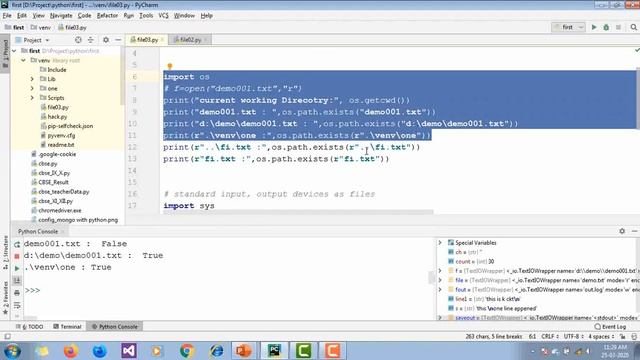Screen dimensions: 640x360
Task: Switch to PyCharm in the taskbar
Action: point(273,351)
